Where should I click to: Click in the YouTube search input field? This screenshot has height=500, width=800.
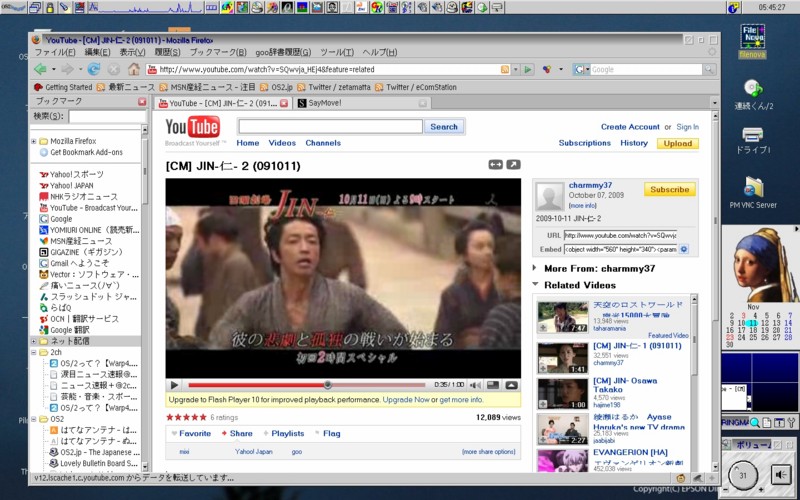coord(330,127)
